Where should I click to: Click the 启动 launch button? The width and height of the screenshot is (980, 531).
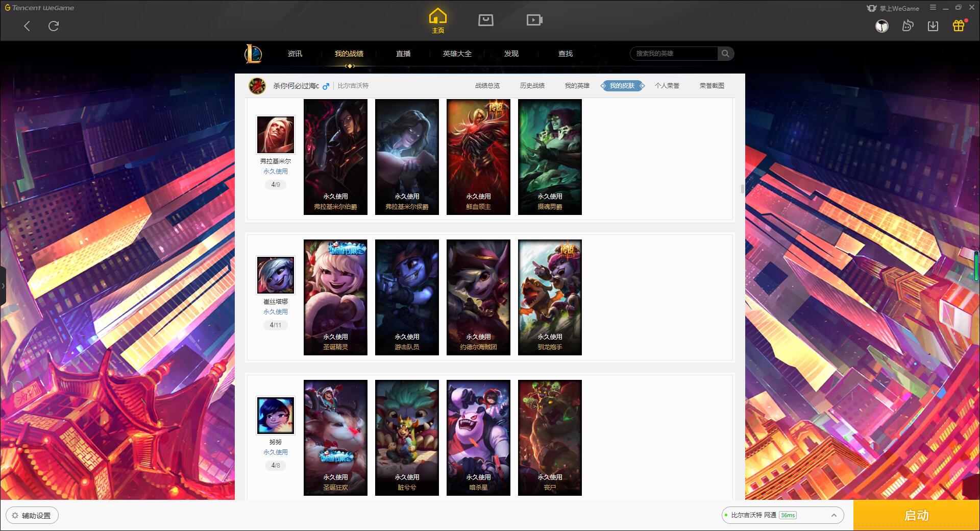(916, 515)
